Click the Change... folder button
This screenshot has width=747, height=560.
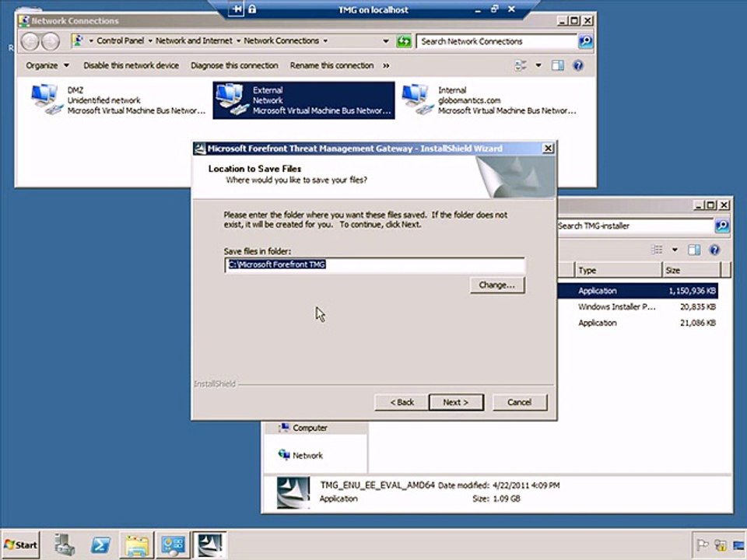(x=497, y=285)
